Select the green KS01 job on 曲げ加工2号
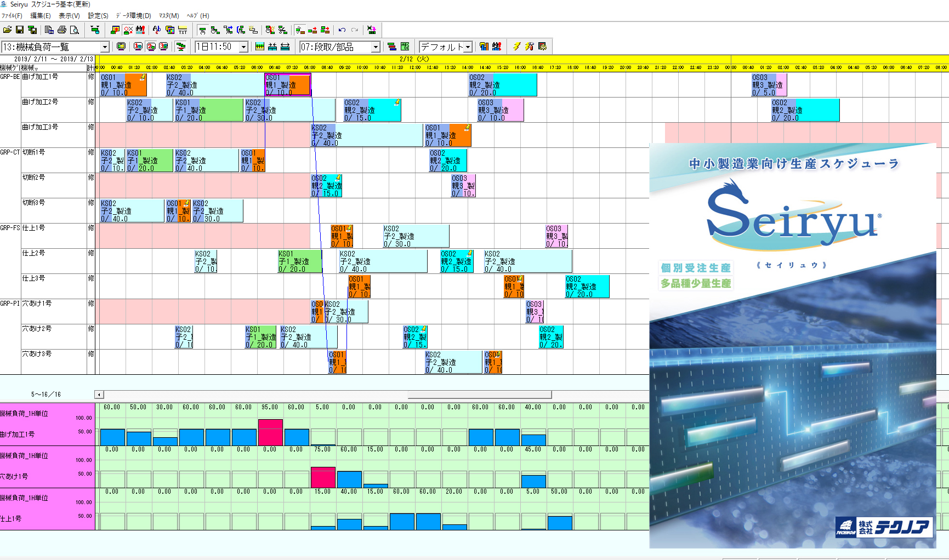Screen dimensions: 949x560 [209, 110]
